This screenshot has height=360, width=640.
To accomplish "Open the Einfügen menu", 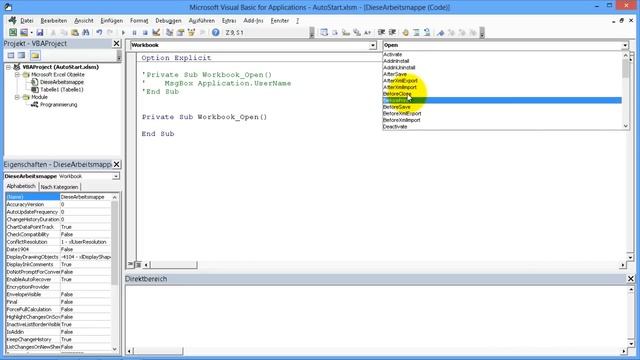I will tap(111, 20).
